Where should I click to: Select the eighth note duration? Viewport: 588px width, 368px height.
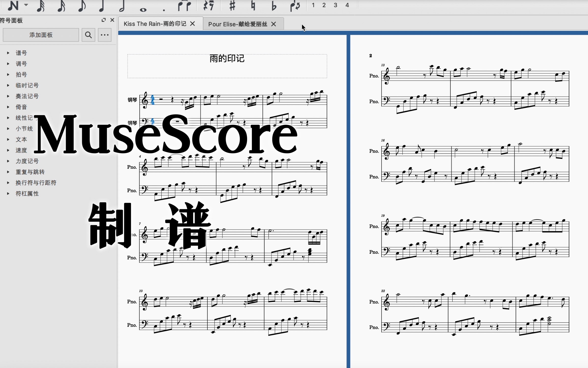(81, 6)
